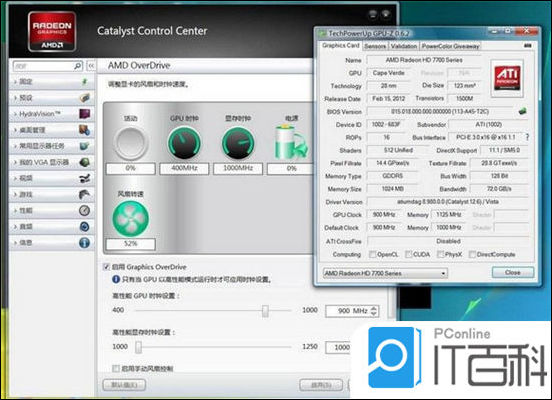The width and height of the screenshot is (552, 400).
Task: Click the Radeon Graphics AMD logo
Action: 52,32
